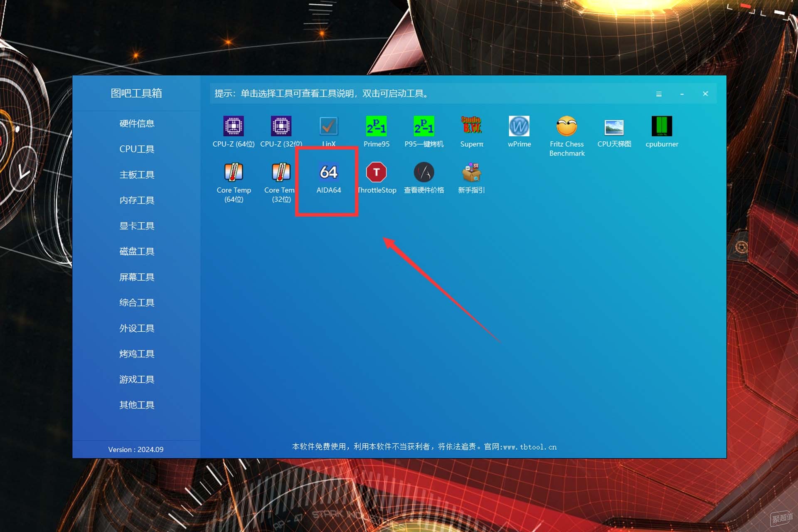Image resolution: width=798 pixels, height=532 pixels.
Task: Select the AIDA64 tool icon
Action: click(x=328, y=172)
